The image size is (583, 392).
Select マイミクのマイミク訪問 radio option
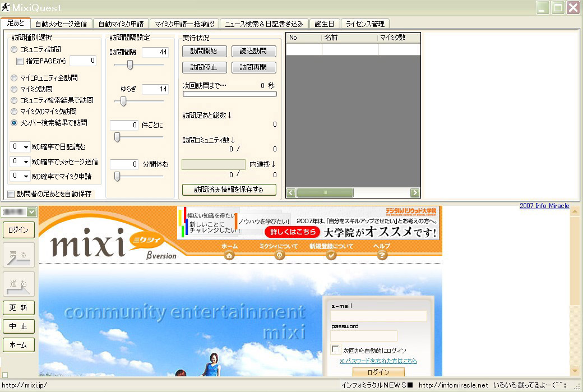pyautogui.click(x=14, y=112)
